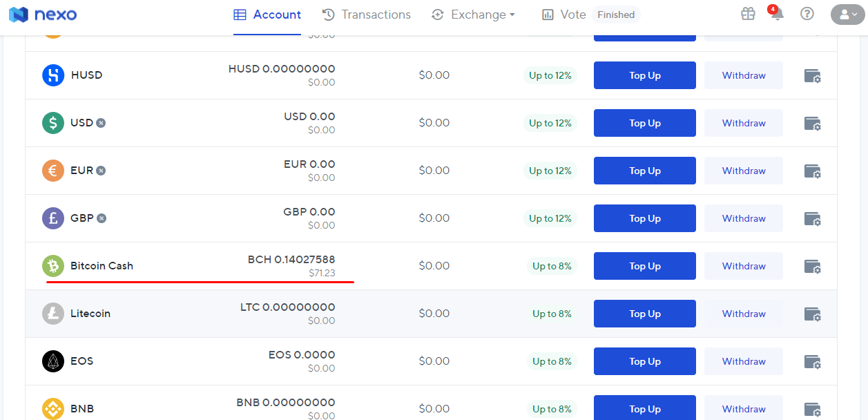This screenshot has height=420, width=868.
Task: Open the gift rewards icon
Action: pos(748,14)
